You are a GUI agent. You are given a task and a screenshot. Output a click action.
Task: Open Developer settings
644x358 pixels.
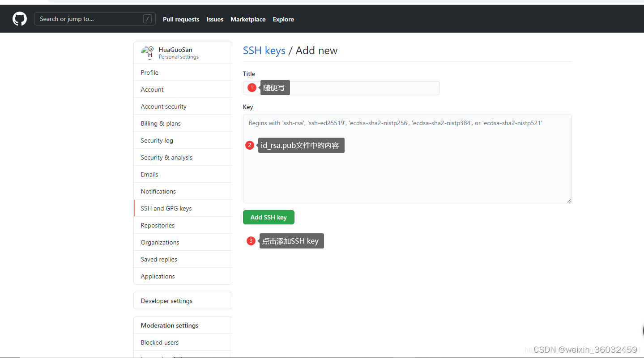coord(183,301)
